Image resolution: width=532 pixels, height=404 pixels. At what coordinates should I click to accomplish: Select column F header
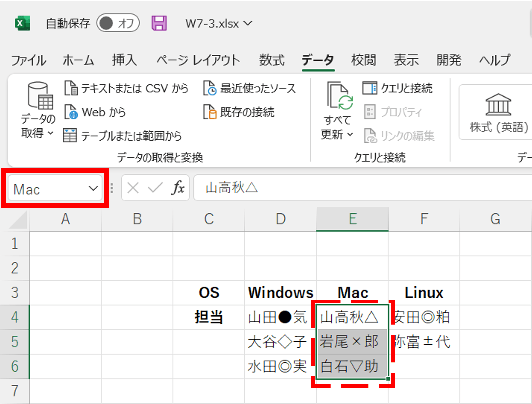(x=424, y=219)
